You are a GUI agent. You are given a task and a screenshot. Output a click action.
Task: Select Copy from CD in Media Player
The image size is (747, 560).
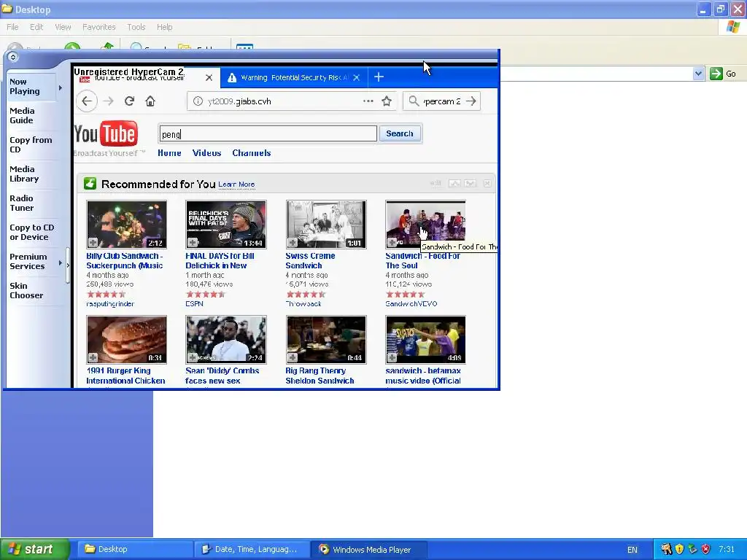point(31,145)
